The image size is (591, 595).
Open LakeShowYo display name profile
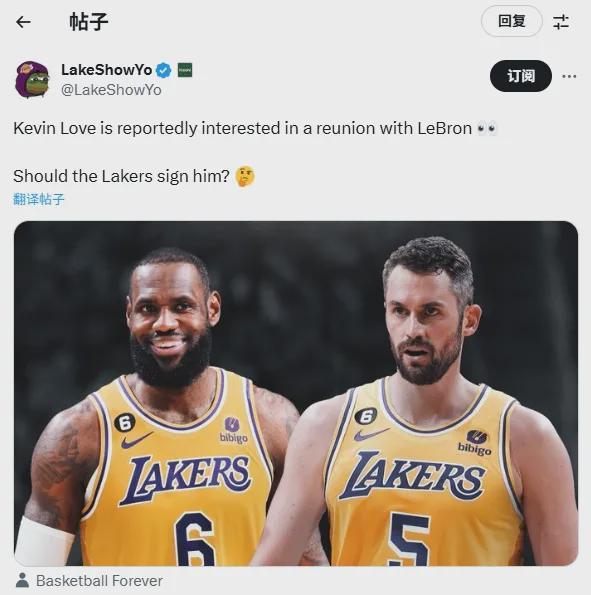coord(107,70)
